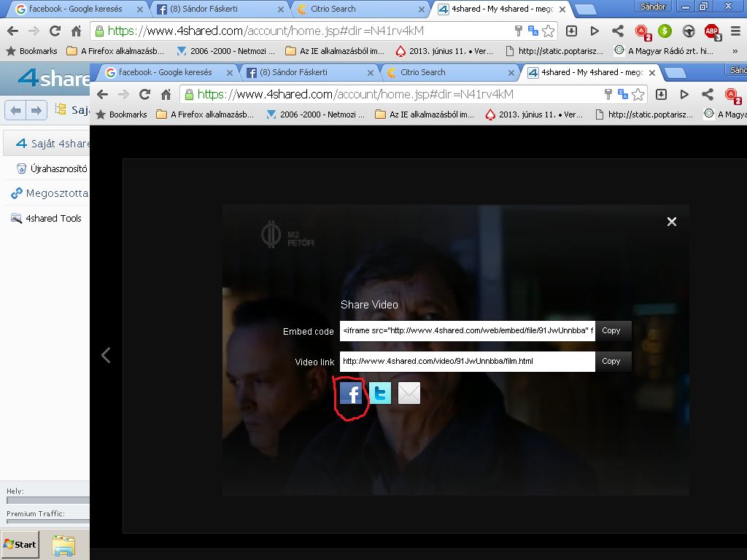Close the outer facebook - Google keresés tab
Screen dimensions: 747x560
(139, 9)
